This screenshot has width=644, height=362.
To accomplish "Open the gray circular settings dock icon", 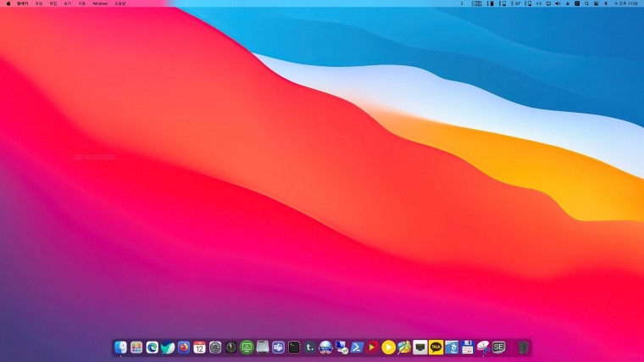I will (215, 348).
